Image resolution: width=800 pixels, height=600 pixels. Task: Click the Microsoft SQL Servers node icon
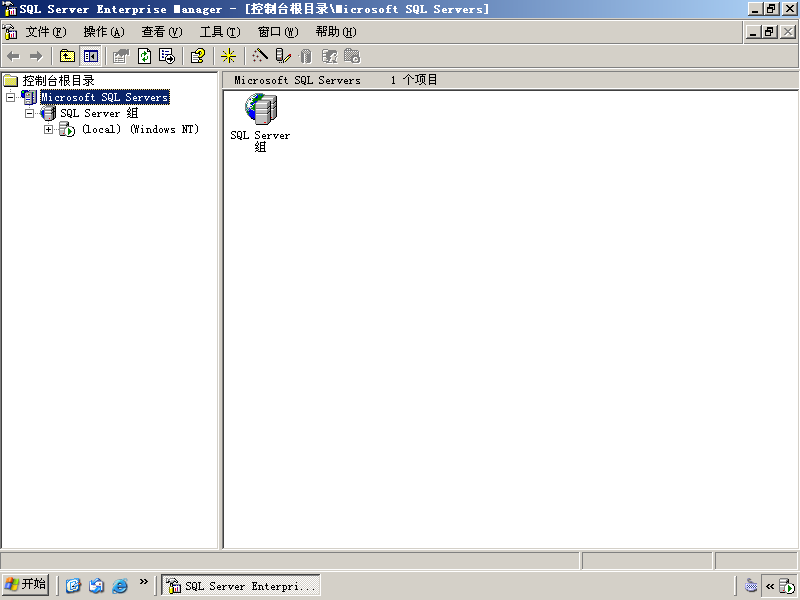coord(29,97)
